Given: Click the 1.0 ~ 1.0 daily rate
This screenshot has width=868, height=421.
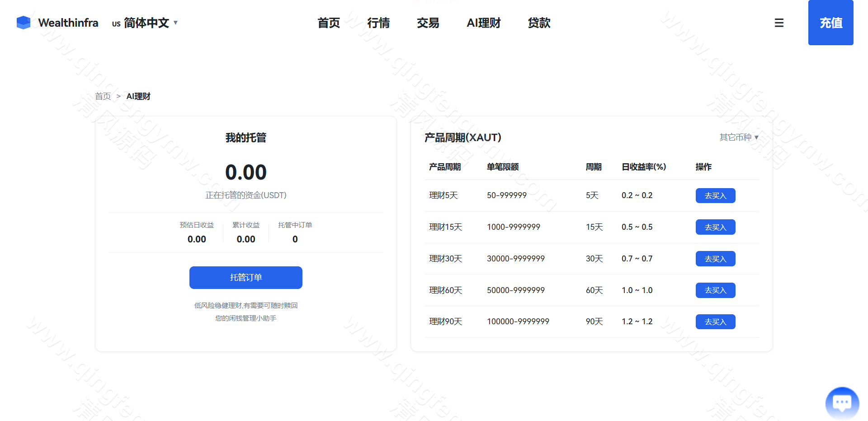Looking at the screenshot, I should pos(637,290).
